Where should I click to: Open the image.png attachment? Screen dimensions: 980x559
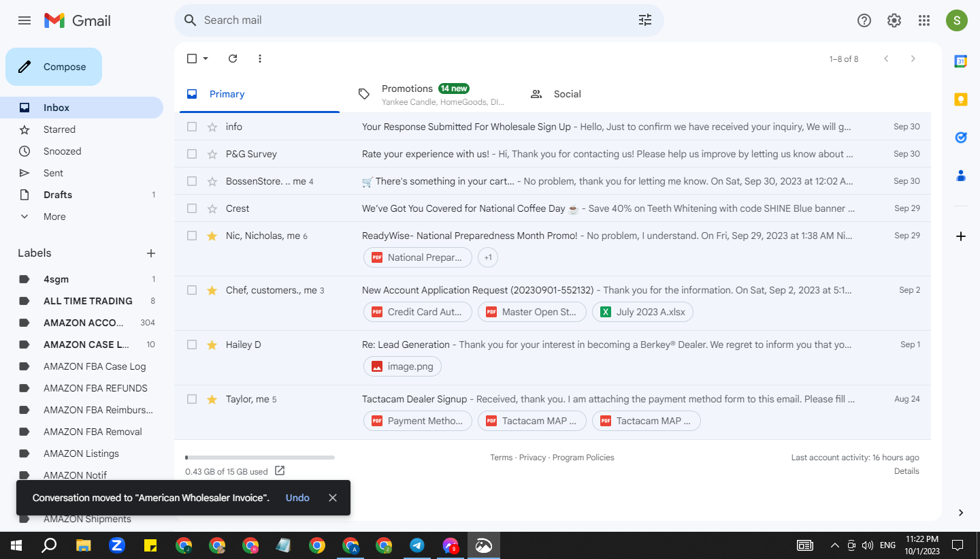pos(403,366)
